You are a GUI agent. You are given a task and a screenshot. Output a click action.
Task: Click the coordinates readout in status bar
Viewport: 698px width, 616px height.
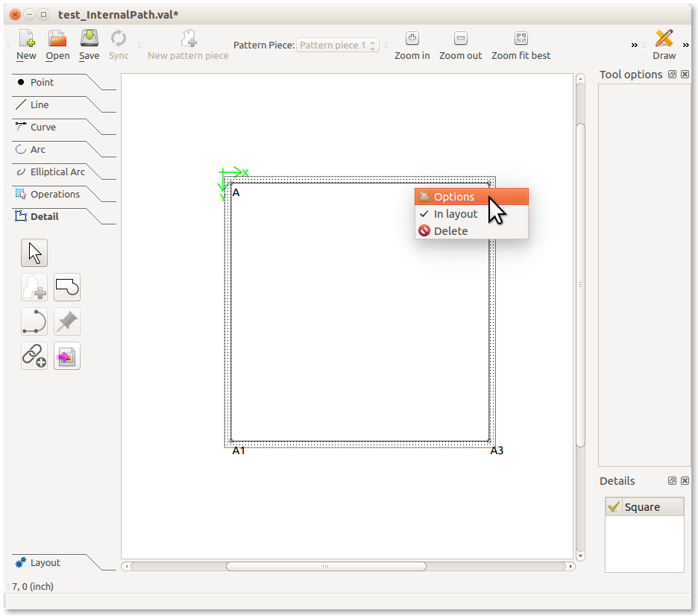pyautogui.click(x=33, y=587)
